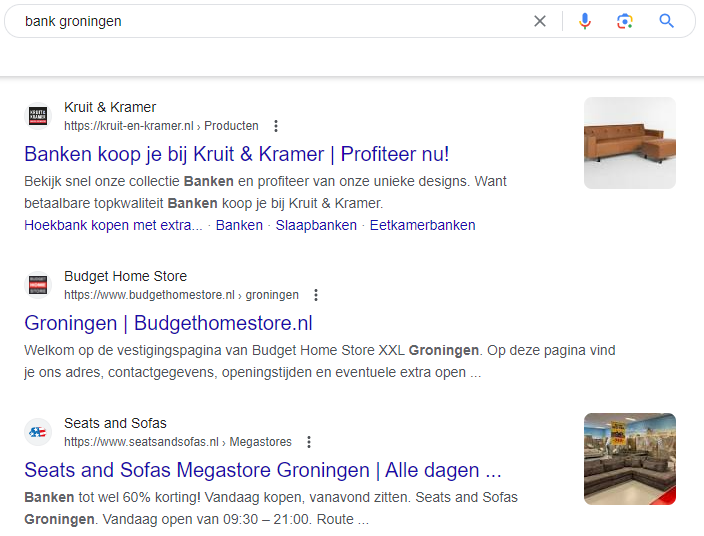
Task: Open more options for Kruit & Kramer result
Action: click(x=276, y=126)
